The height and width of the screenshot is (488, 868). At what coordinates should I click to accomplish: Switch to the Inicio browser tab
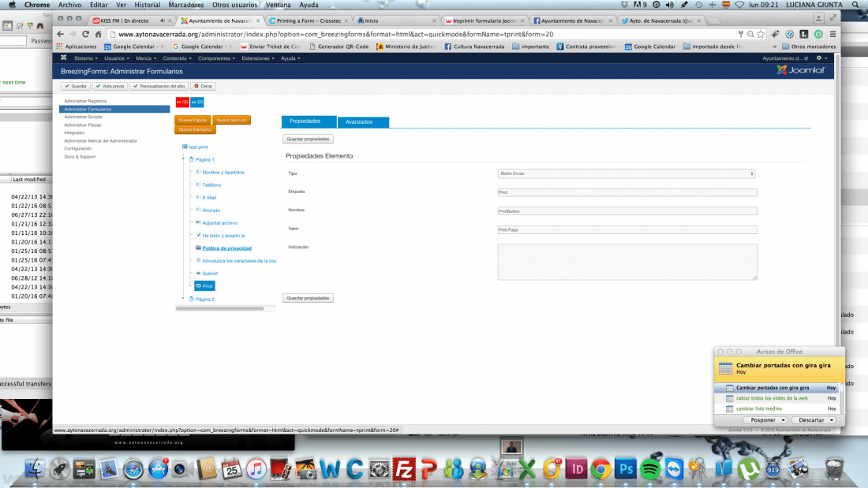click(396, 20)
